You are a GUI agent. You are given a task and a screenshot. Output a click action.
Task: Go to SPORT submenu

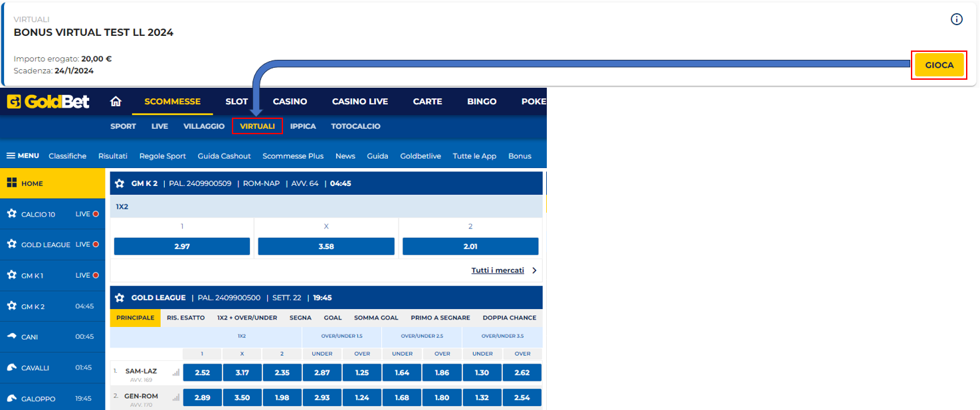[124, 126]
